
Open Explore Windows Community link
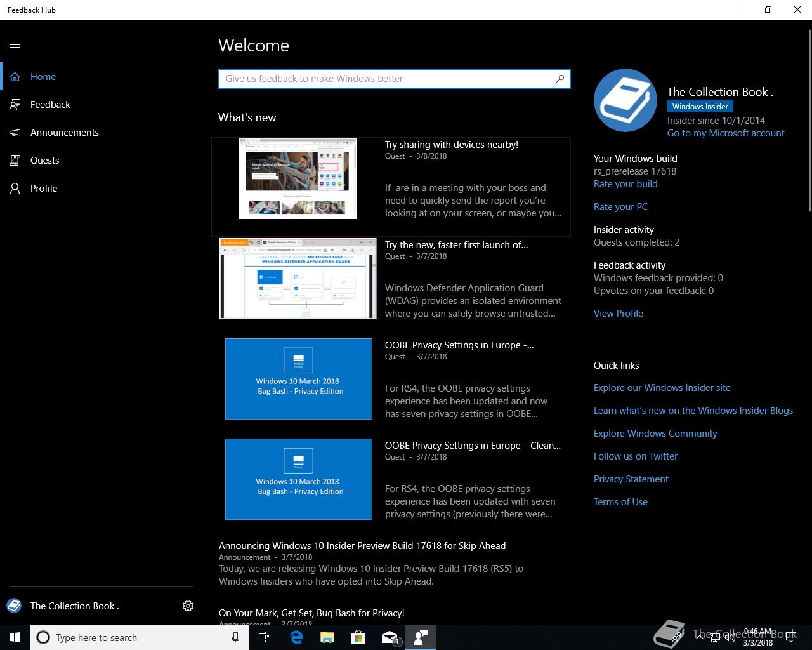coord(655,434)
